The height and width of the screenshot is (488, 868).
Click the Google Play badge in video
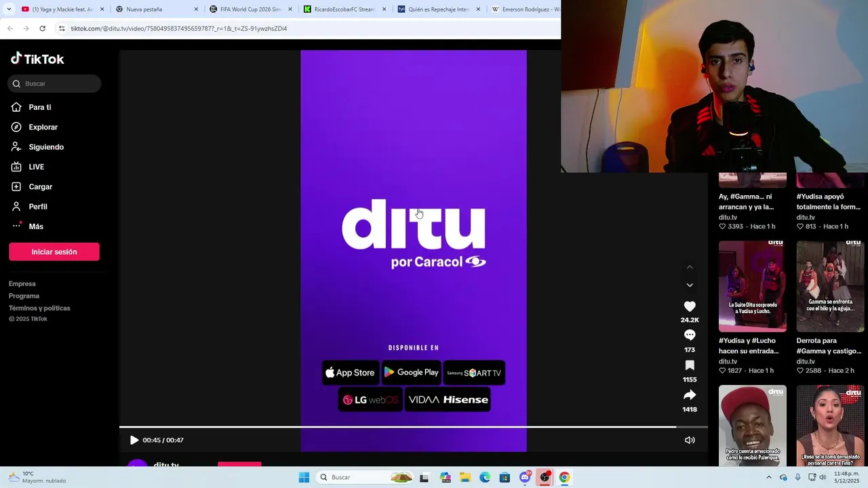click(x=411, y=373)
